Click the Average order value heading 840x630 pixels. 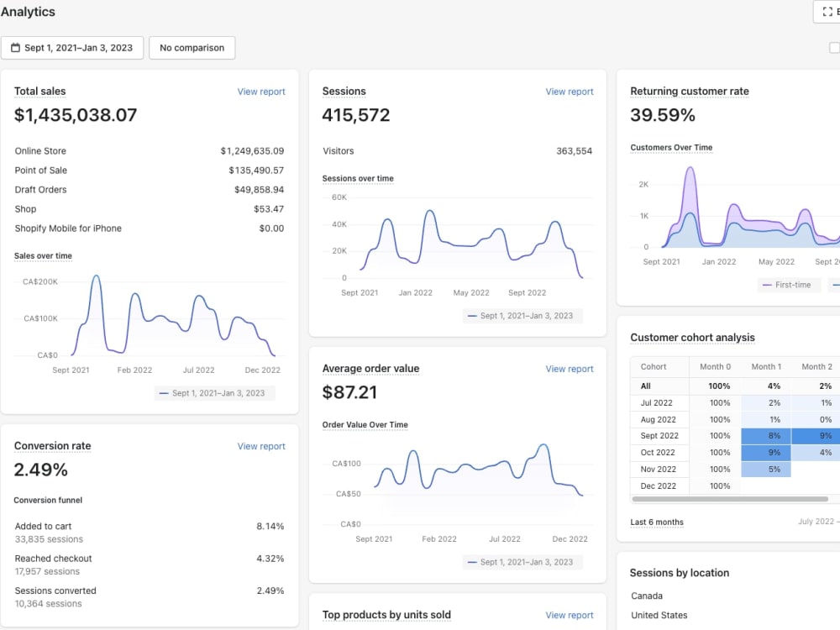pos(370,369)
